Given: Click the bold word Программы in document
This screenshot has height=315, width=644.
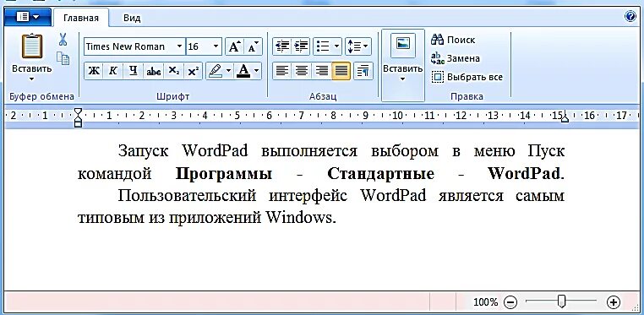Looking at the screenshot, I should 224,174.
